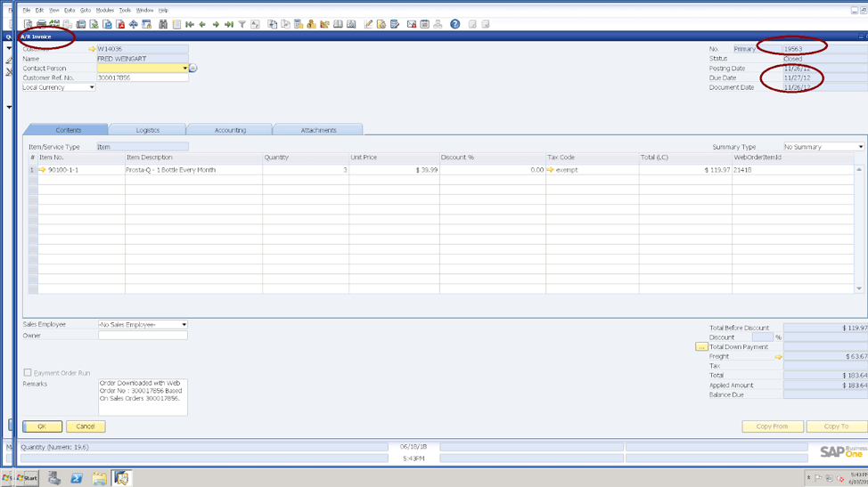Click the Copy From button
The image size is (868, 487).
tap(773, 426)
